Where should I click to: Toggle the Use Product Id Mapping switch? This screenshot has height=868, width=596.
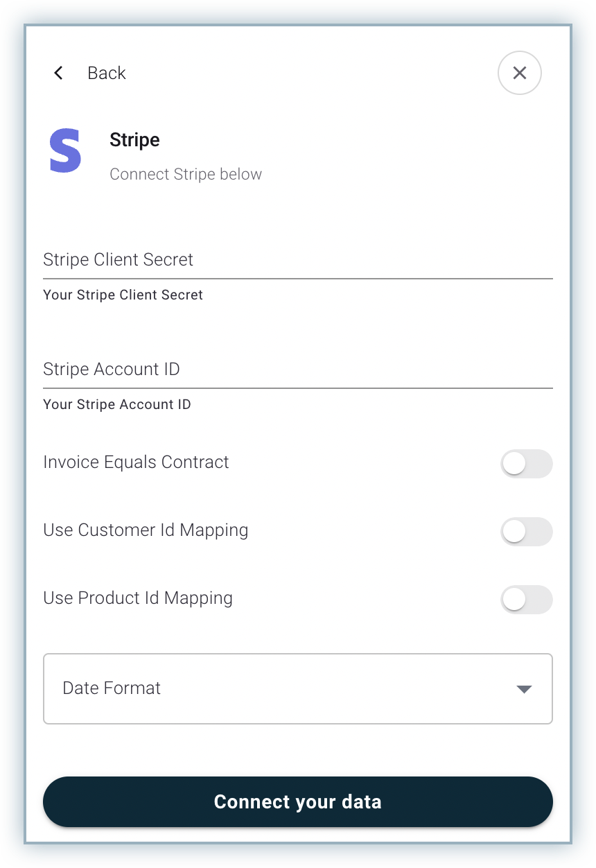click(x=526, y=600)
